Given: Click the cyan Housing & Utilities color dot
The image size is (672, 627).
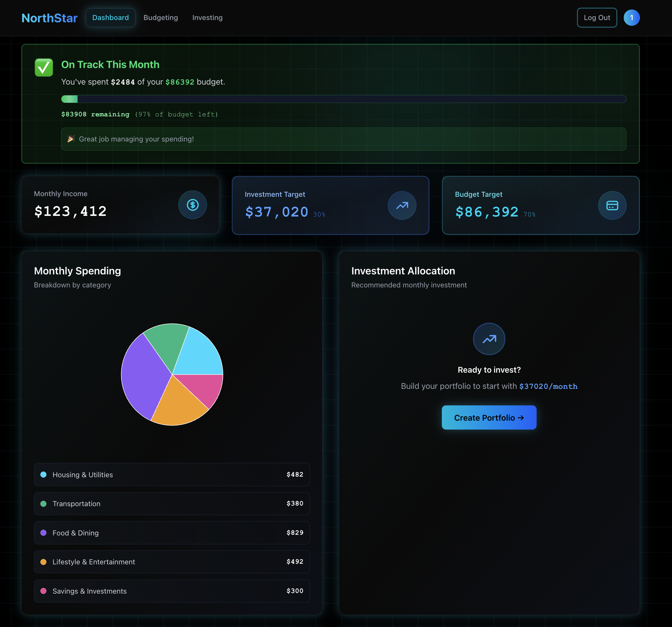Looking at the screenshot, I should pos(43,474).
